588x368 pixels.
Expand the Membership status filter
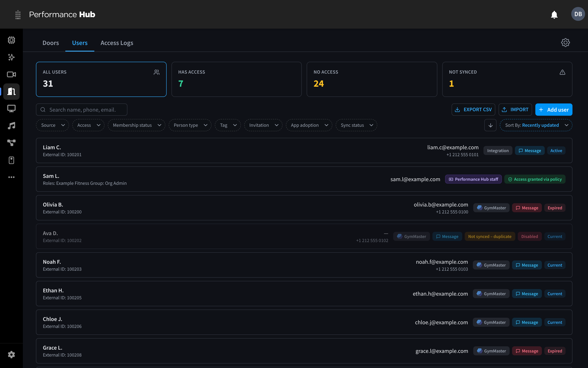(137, 125)
